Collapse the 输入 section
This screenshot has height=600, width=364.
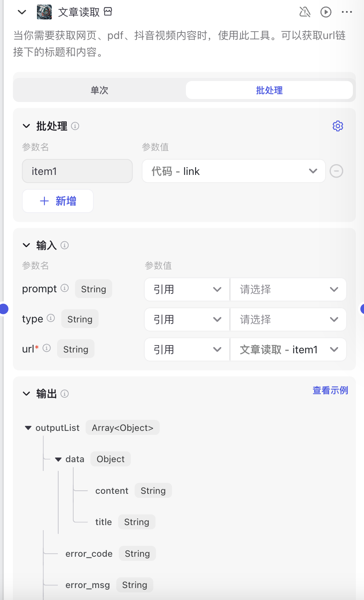pyautogui.click(x=26, y=245)
